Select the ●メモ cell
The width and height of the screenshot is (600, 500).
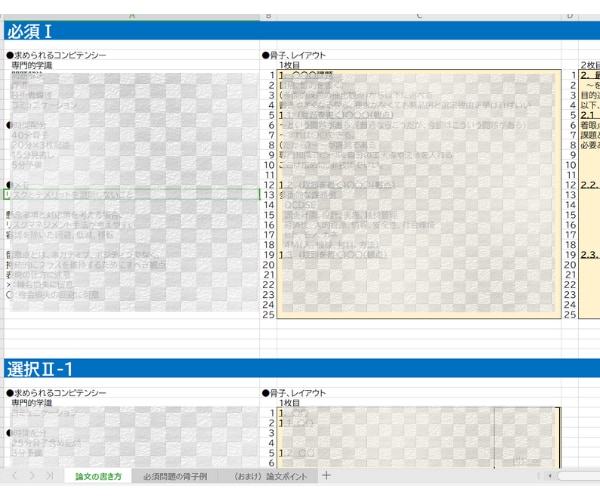[18, 185]
